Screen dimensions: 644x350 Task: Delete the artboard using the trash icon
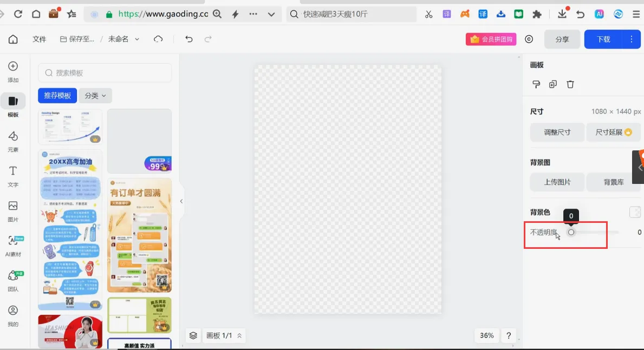[x=570, y=84]
